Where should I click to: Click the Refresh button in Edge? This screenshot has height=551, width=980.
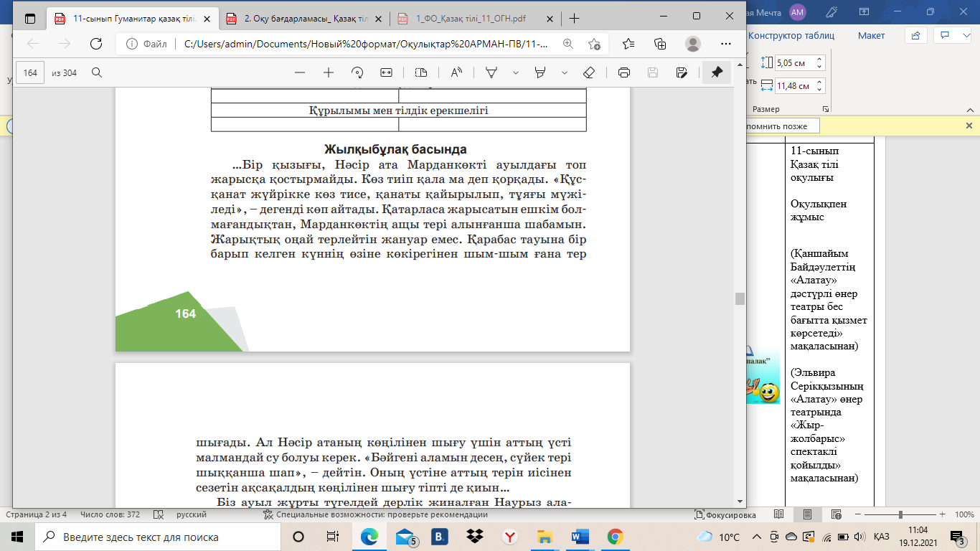tap(95, 44)
